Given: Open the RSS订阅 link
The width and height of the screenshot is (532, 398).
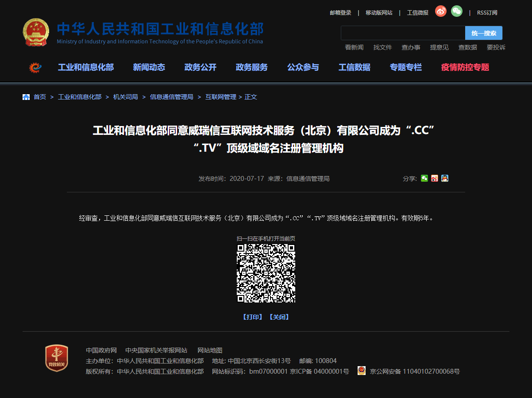Looking at the screenshot, I should click(x=487, y=13).
